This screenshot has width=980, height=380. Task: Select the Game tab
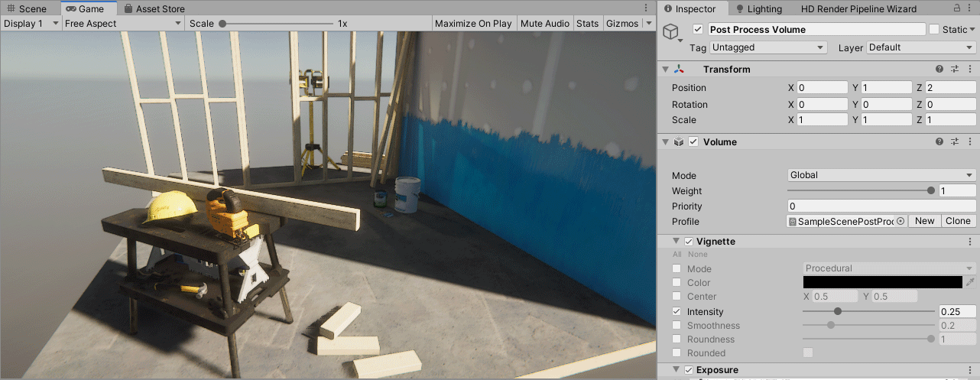(85, 9)
